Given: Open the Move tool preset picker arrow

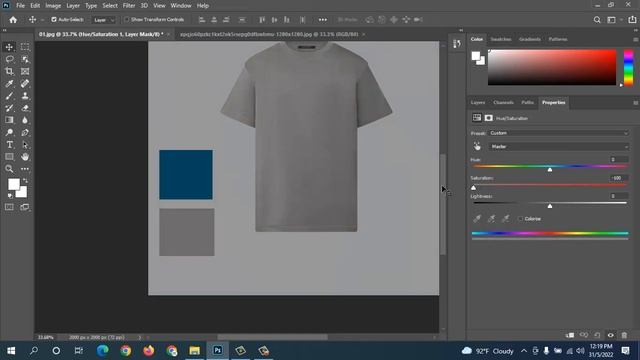Looking at the screenshot, I should pyautogui.click(x=42, y=20).
